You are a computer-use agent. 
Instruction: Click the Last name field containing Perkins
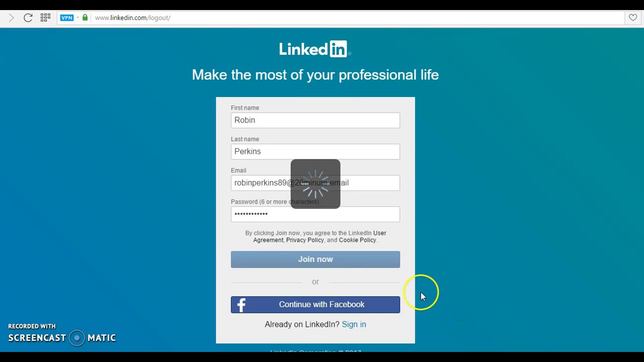click(315, 151)
